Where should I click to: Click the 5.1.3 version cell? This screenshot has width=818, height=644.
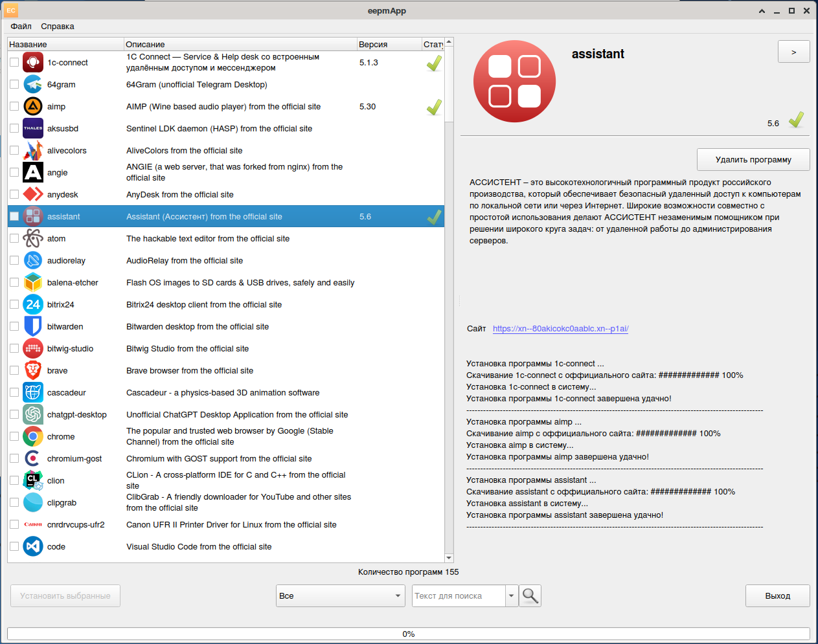[369, 63]
